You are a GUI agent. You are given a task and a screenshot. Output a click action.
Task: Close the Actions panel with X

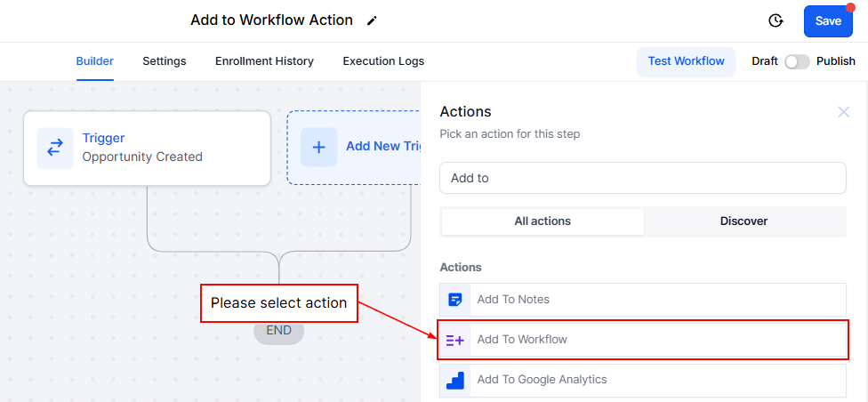[x=844, y=112]
